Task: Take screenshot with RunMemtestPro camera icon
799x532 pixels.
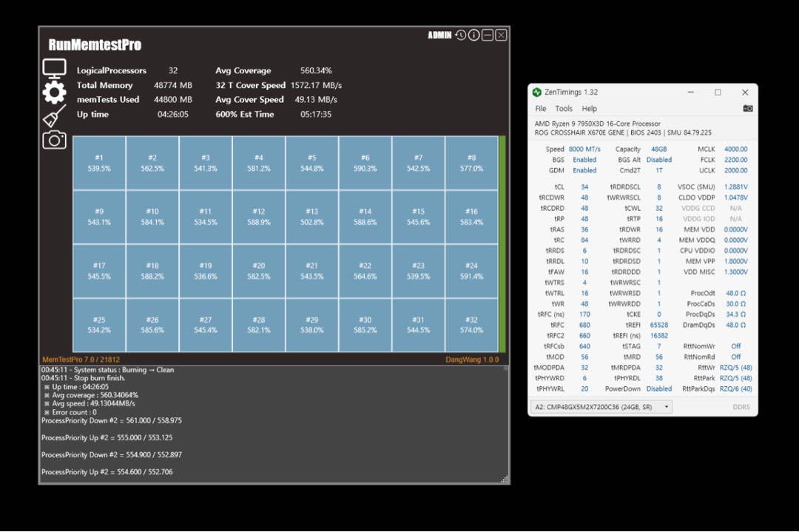Action: (54, 140)
